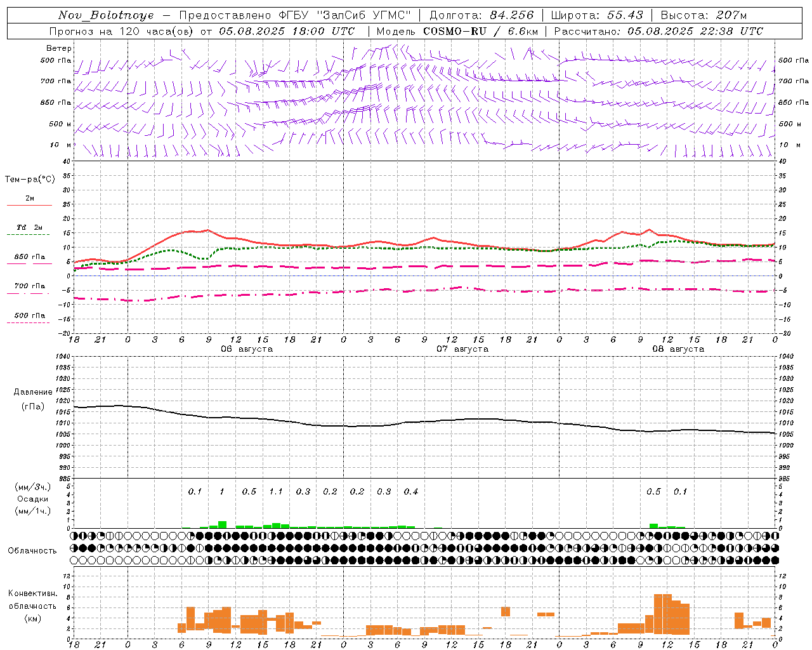The width and height of the screenshot is (812, 650).
Task: Click the 700 гПа temperature legend entry
Action: (x=30, y=286)
